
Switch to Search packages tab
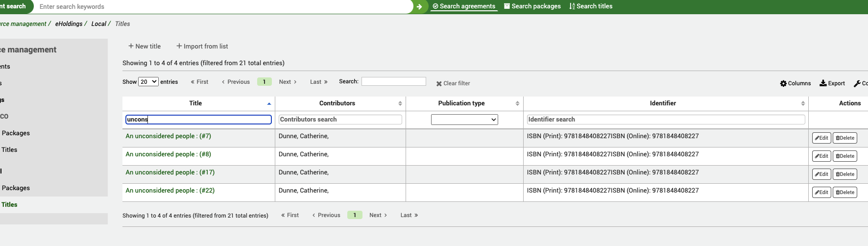click(x=532, y=6)
